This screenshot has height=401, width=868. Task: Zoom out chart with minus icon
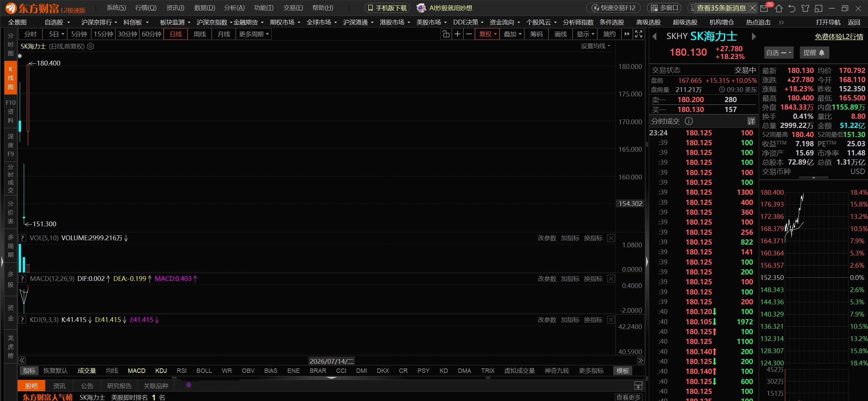469,34
